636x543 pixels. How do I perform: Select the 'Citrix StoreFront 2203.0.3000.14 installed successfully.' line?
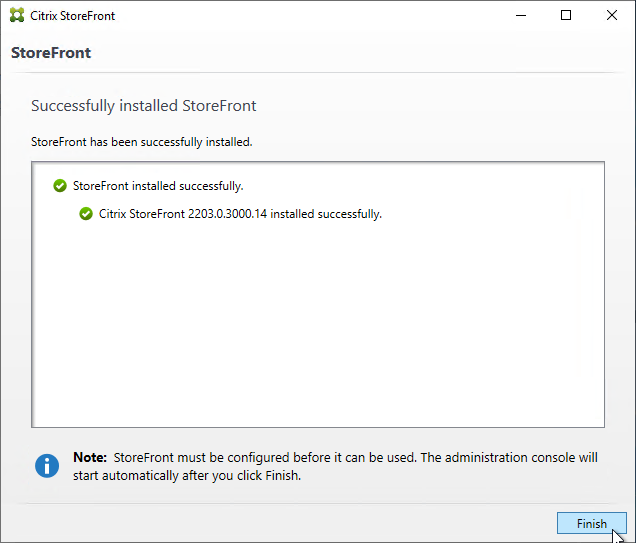241,214
